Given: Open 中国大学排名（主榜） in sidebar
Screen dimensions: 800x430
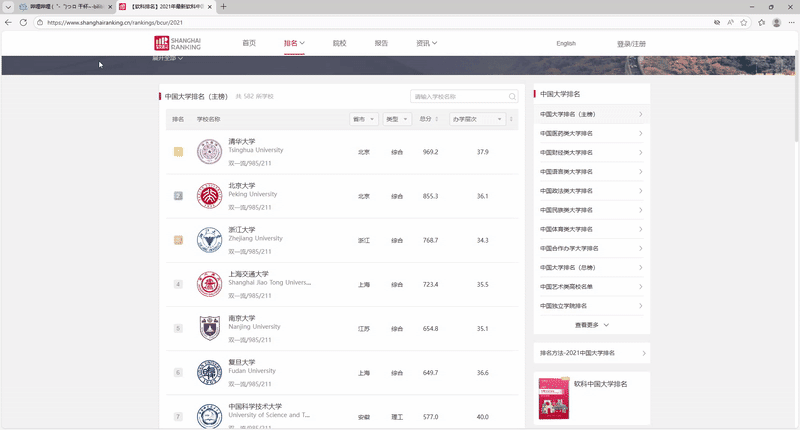Looking at the screenshot, I should pyautogui.click(x=591, y=114).
